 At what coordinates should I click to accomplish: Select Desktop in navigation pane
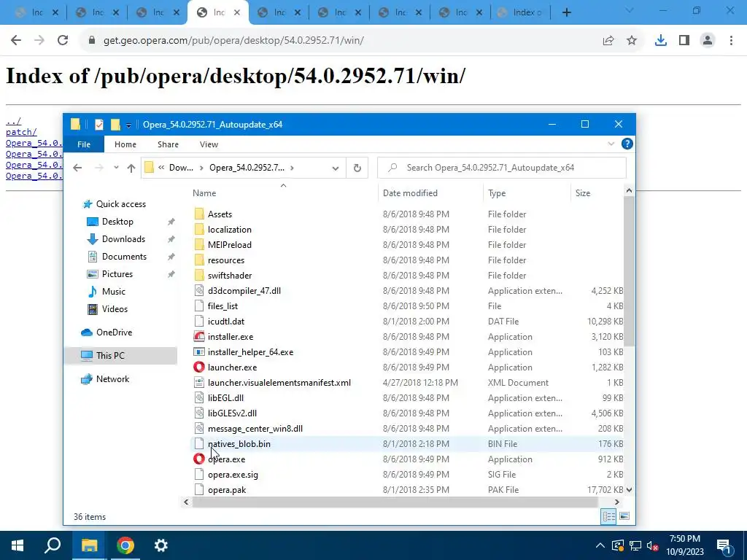pyautogui.click(x=117, y=222)
